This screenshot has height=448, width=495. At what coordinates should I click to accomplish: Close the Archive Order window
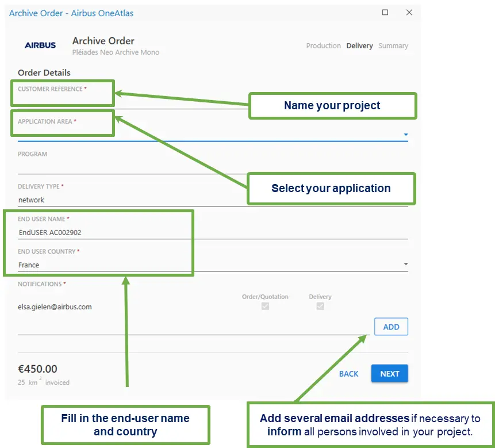coord(409,12)
